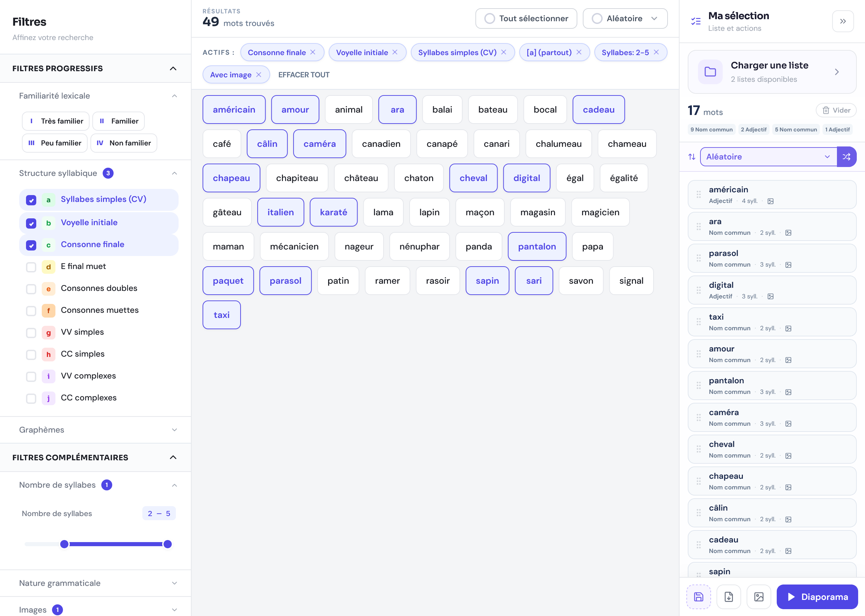Collapse the FILTRES PROGRESSIFS section

tap(173, 68)
